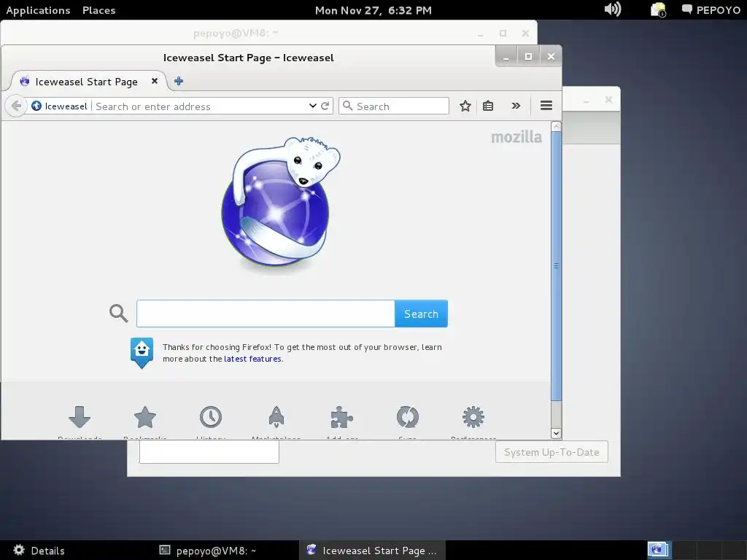Screen dimensions: 747x560
Task: Click the text field in the background window
Action: [209, 451]
